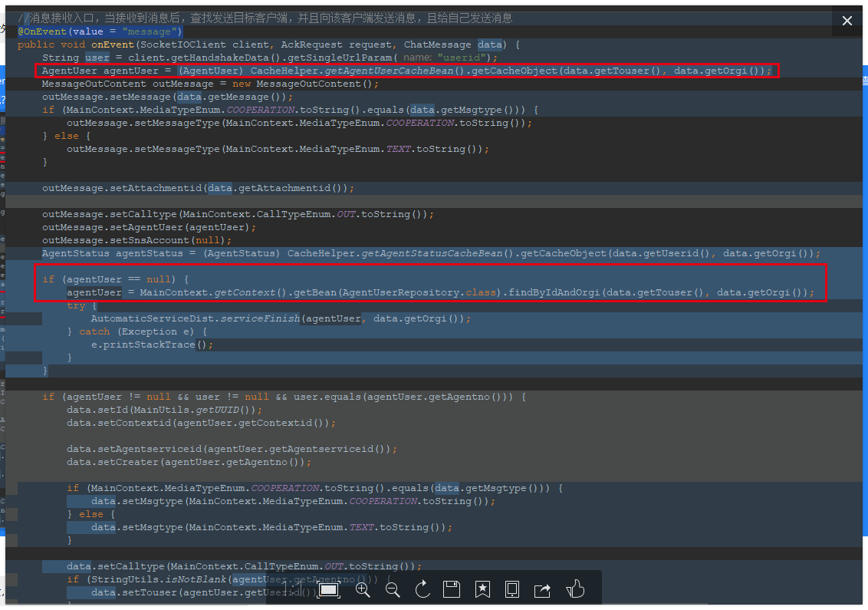Click the tablet device icon in the viewer toolbar
This screenshot has height=610, width=868.
point(512,589)
